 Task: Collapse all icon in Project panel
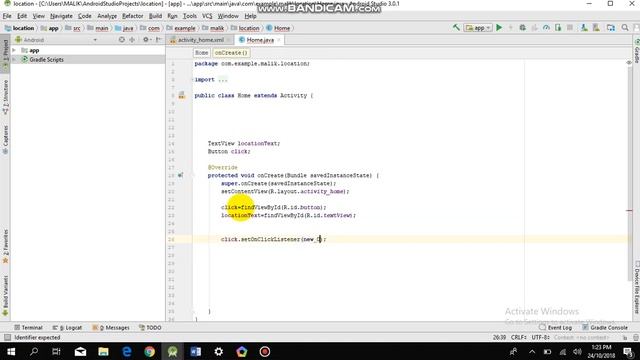(x=132, y=40)
